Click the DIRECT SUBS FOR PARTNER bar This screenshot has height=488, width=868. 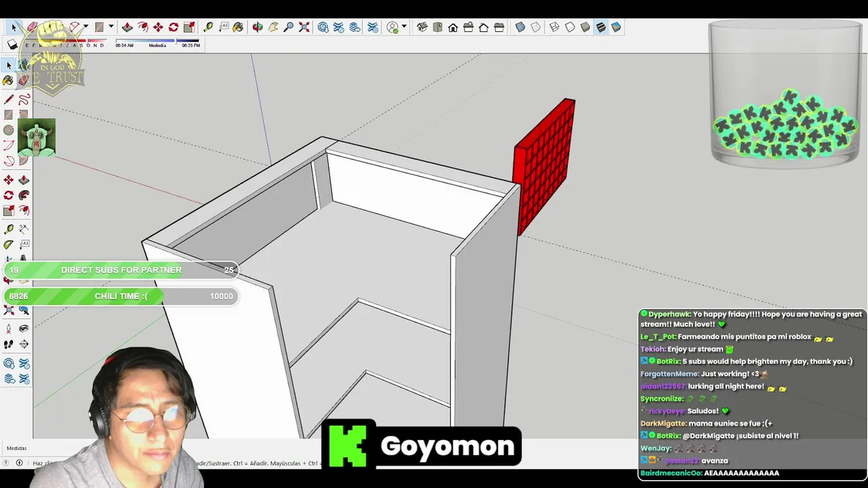121,270
